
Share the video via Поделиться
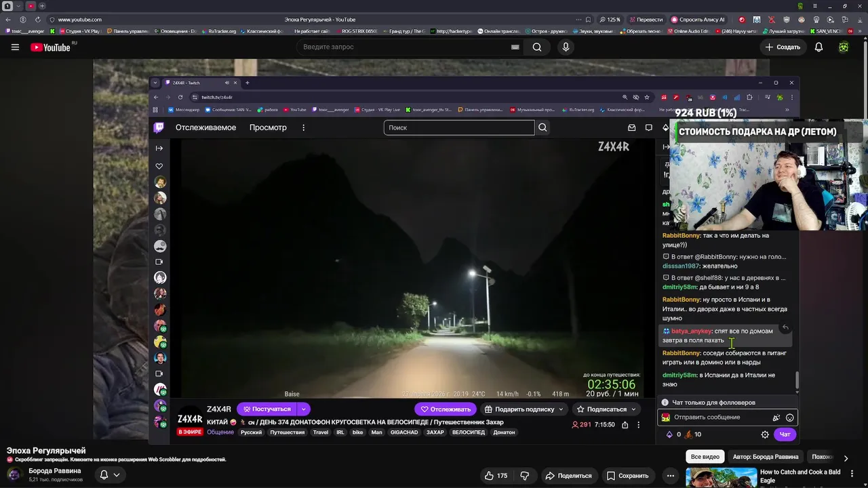point(570,476)
